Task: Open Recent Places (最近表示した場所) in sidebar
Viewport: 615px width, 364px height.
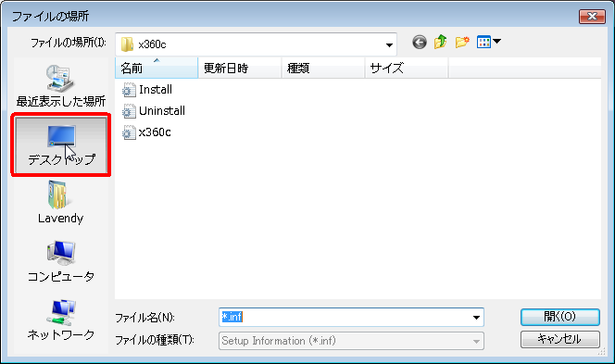Action: [x=61, y=87]
